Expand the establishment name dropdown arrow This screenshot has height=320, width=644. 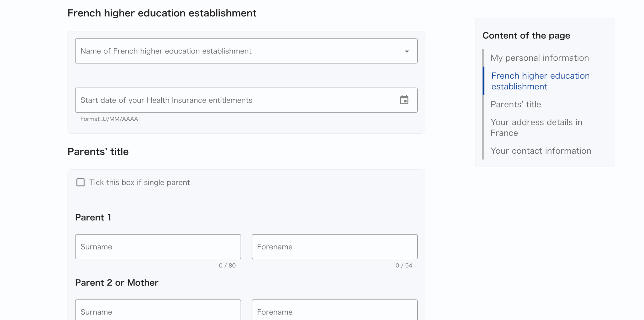(x=407, y=51)
